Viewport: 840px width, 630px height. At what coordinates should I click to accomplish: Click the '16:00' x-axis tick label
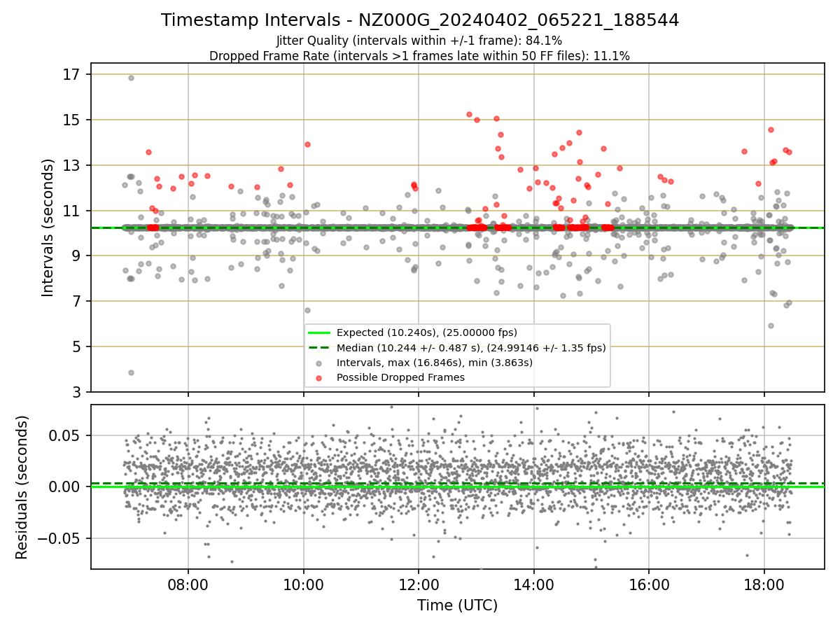pyautogui.click(x=649, y=584)
